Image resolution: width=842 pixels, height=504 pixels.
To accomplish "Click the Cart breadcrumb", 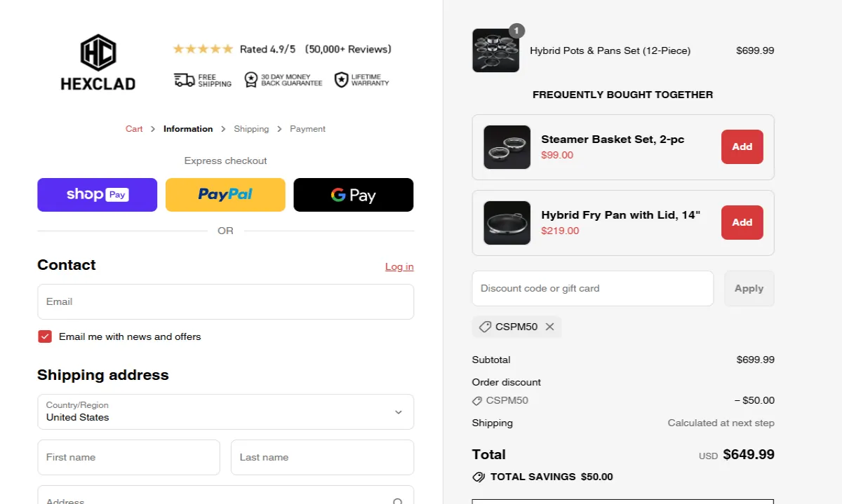I will tap(134, 128).
